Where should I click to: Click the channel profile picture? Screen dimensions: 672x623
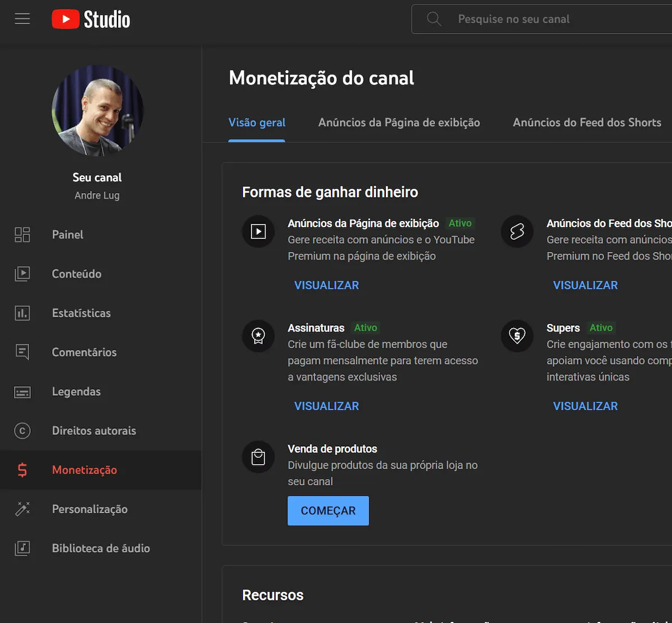pyautogui.click(x=97, y=110)
